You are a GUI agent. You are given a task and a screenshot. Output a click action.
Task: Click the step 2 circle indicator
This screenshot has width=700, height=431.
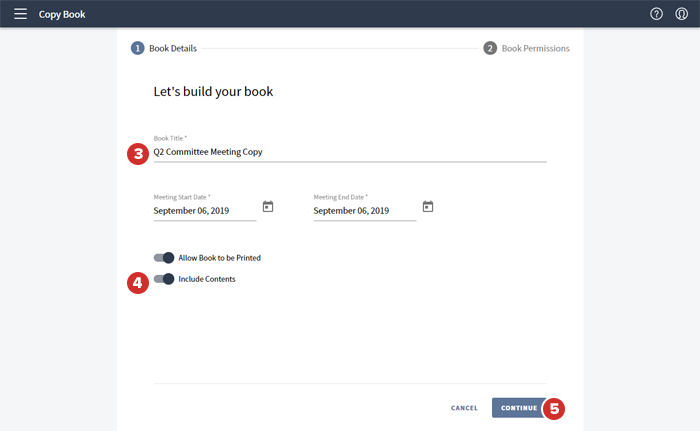pyautogui.click(x=490, y=48)
